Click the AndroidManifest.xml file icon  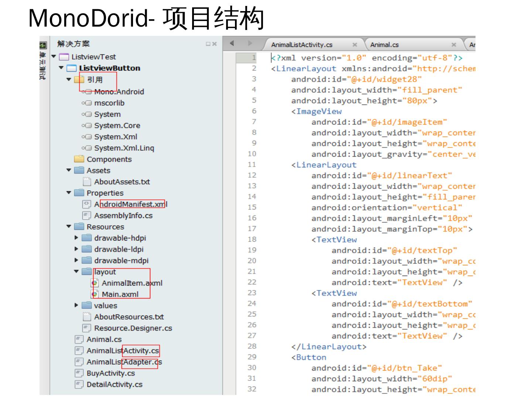click(x=86, y=204)
